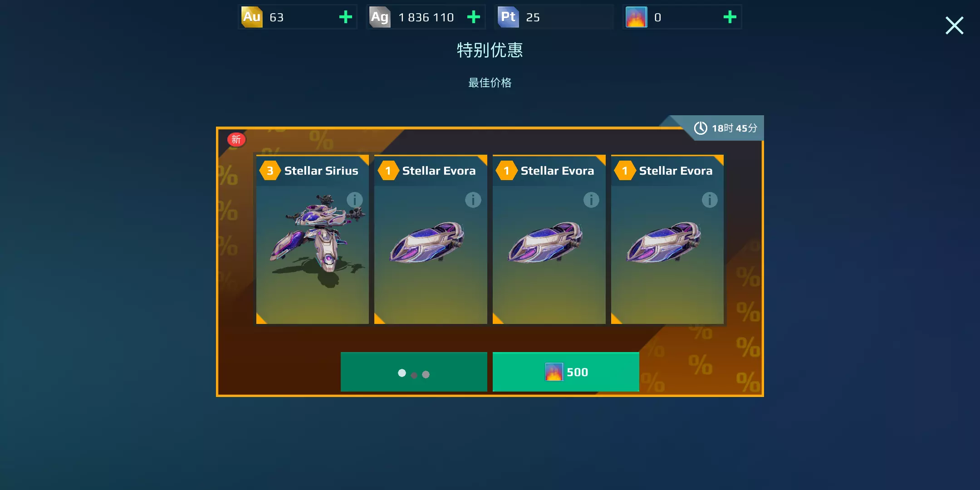The width and height of the screenshot is (980, 490).
Task: Select the Stellar Sirius robot card
Action: [313, 240]
